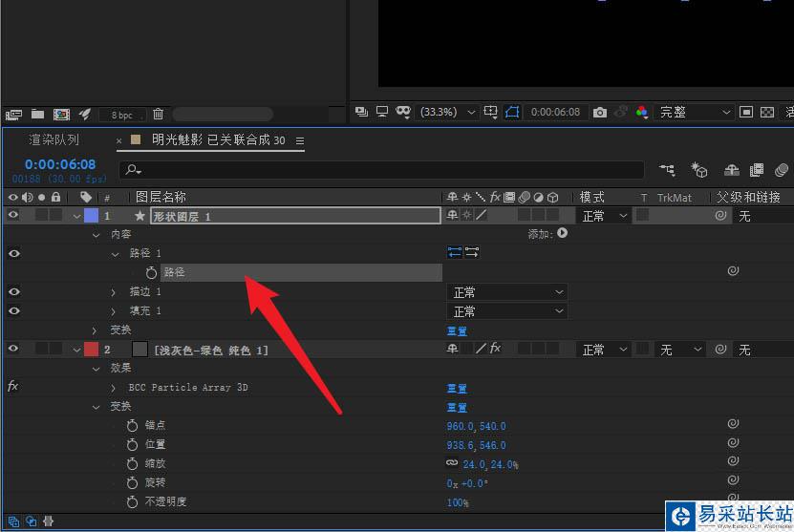Screen dimensions: 794x532
Task: Select the 路径 property row
Action: (301, 272)
